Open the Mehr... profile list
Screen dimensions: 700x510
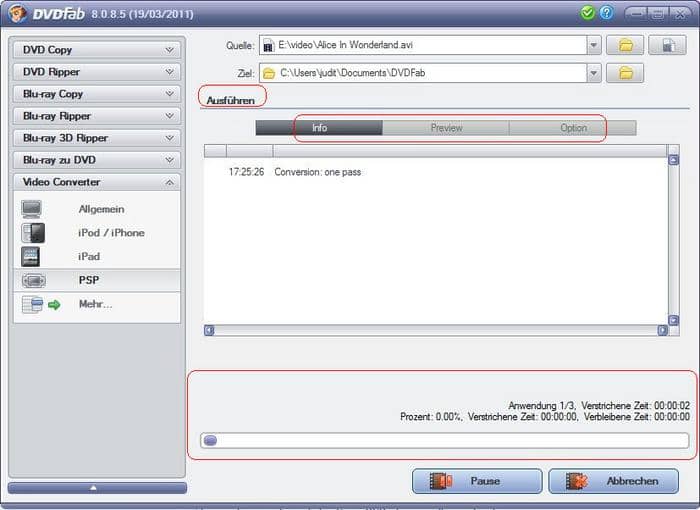tap(95, 304)
